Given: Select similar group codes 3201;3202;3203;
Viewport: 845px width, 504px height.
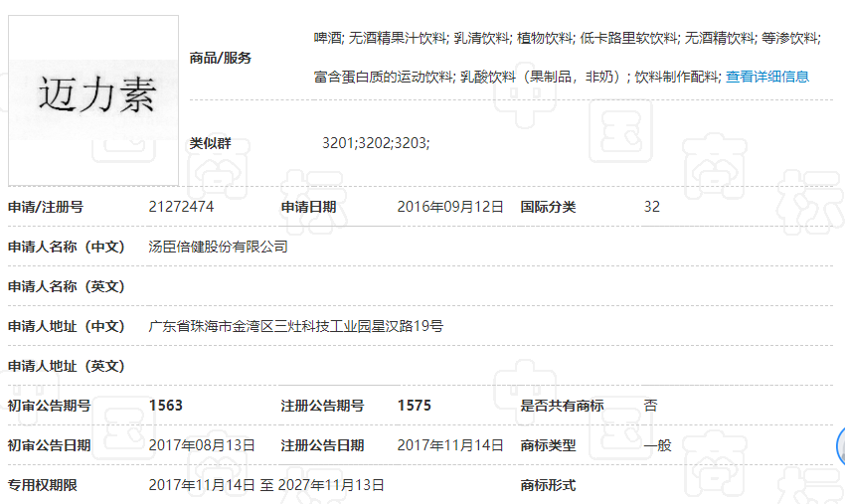Looking at the screenshot, I should click(376, 143).
